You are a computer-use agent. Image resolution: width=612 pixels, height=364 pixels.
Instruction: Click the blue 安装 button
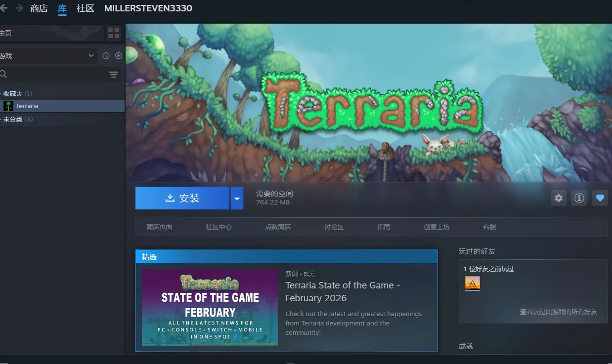click(x=182, y=198)
